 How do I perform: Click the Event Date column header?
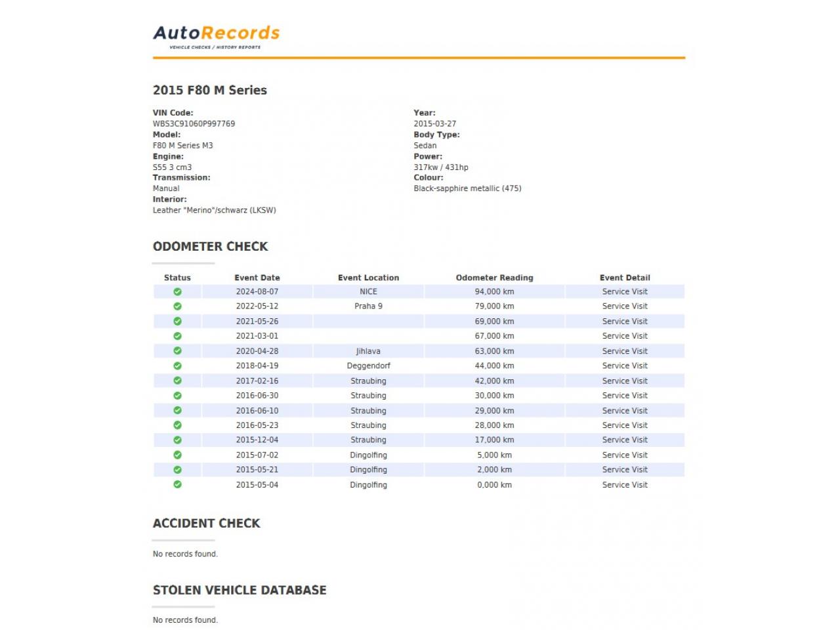257,278
